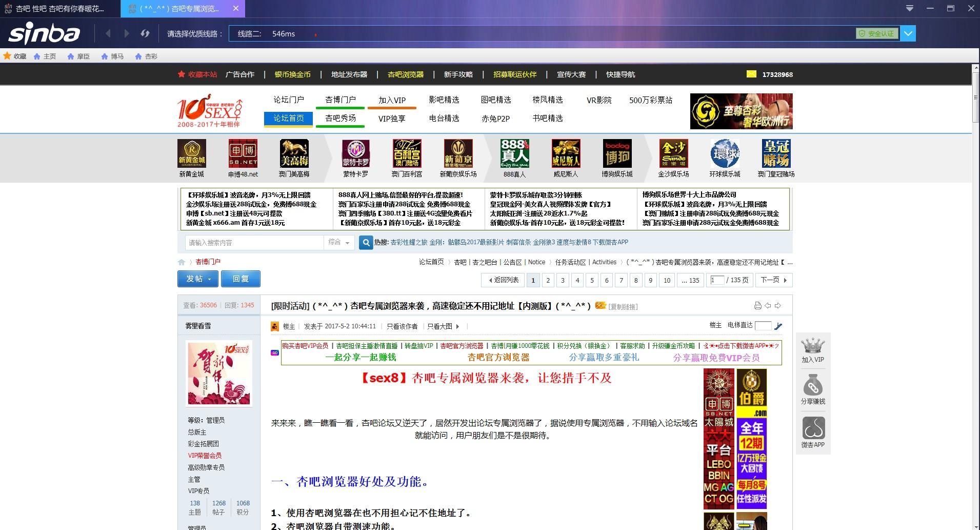Click the 10SEX site logo
980x530 pixels.
tap(209, 110)
